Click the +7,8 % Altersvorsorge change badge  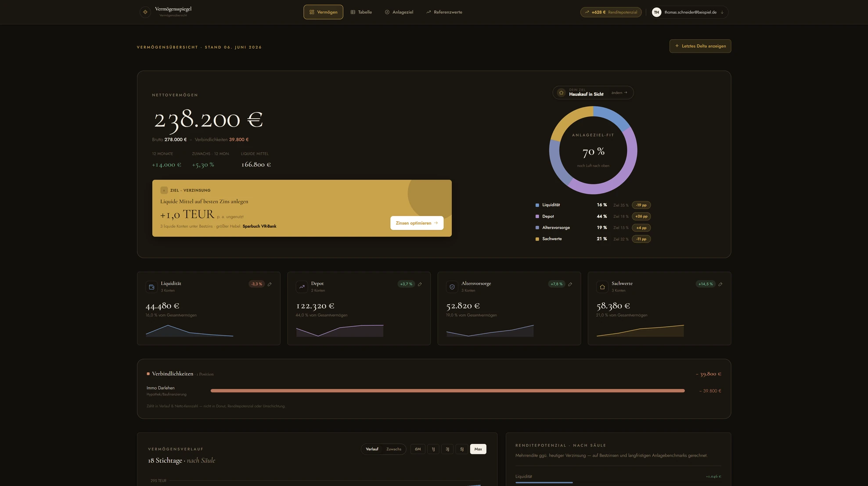pyautogui.click(x=556, y=284)
